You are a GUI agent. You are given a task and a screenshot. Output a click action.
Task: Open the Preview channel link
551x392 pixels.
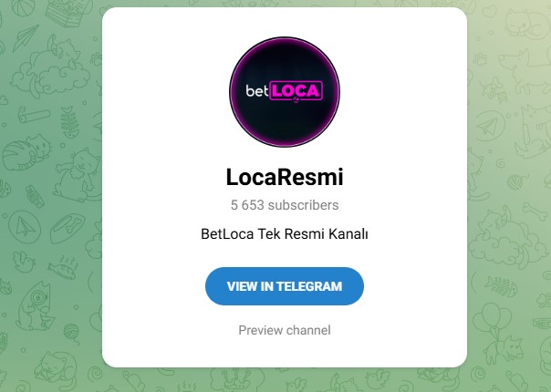point(285,330)
